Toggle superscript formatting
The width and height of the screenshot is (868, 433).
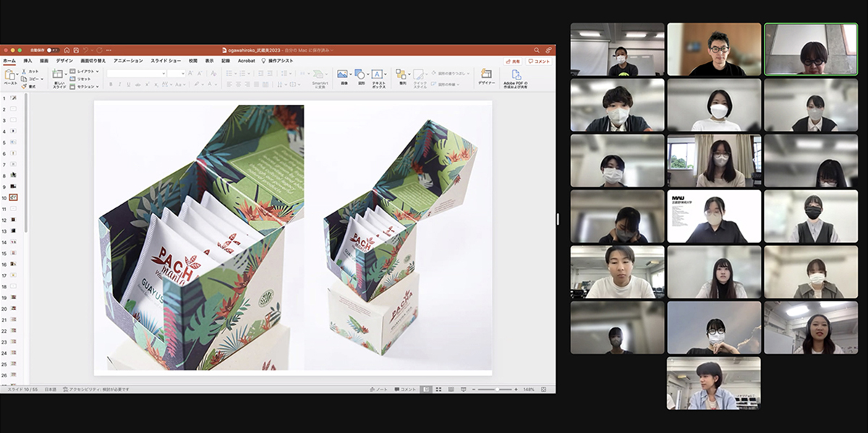(x=148, y=84)
